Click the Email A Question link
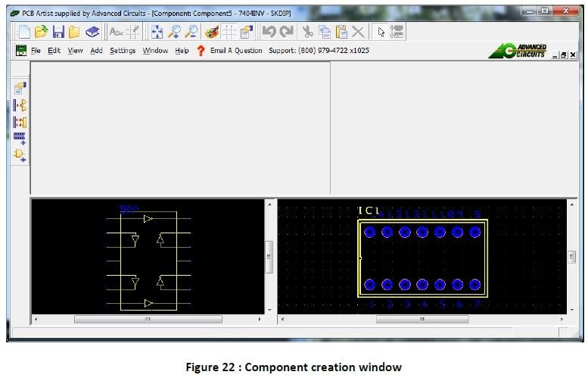Viewport: 588px width, 378px height. (x=236, y=51)
